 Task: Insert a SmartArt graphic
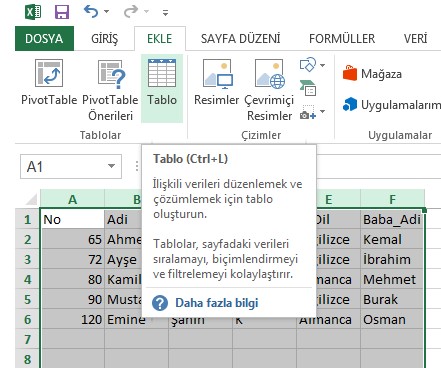click(x=308, y=88)
